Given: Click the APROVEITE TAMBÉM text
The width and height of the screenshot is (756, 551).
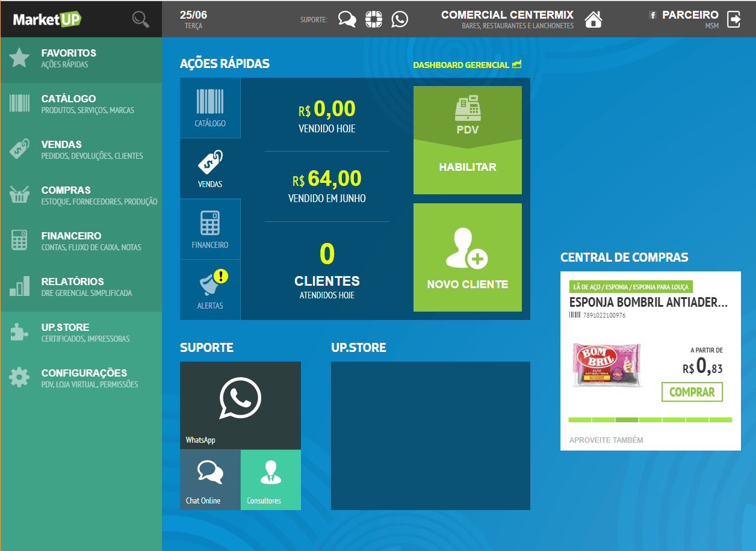Looking at the screenshot, I should pos(606,440).
